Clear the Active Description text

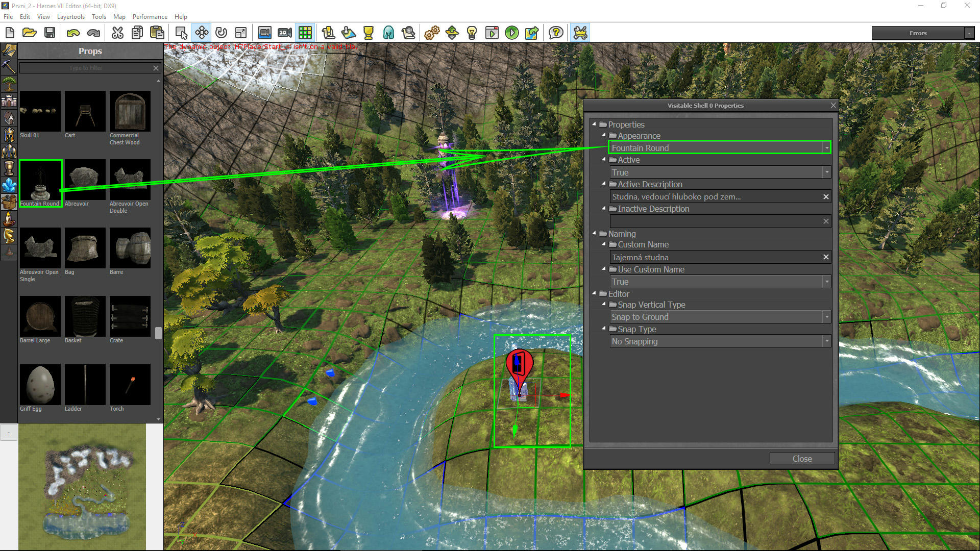pyautogui.click(x=826, y=196)
